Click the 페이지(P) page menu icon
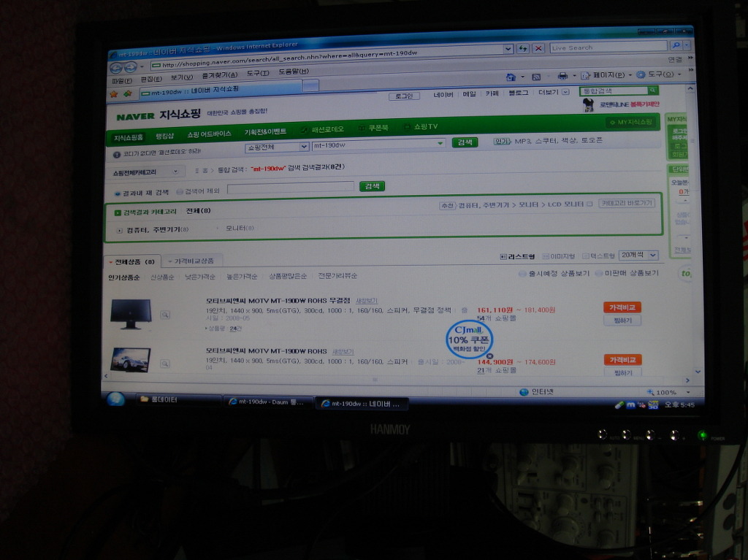The image size is (748, 560). (x=585, y=75)
